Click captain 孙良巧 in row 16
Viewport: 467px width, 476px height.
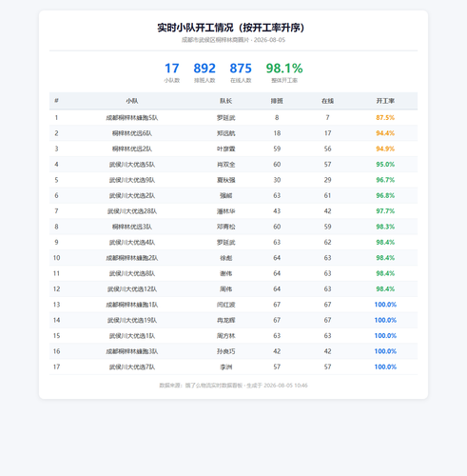(226, 351)
